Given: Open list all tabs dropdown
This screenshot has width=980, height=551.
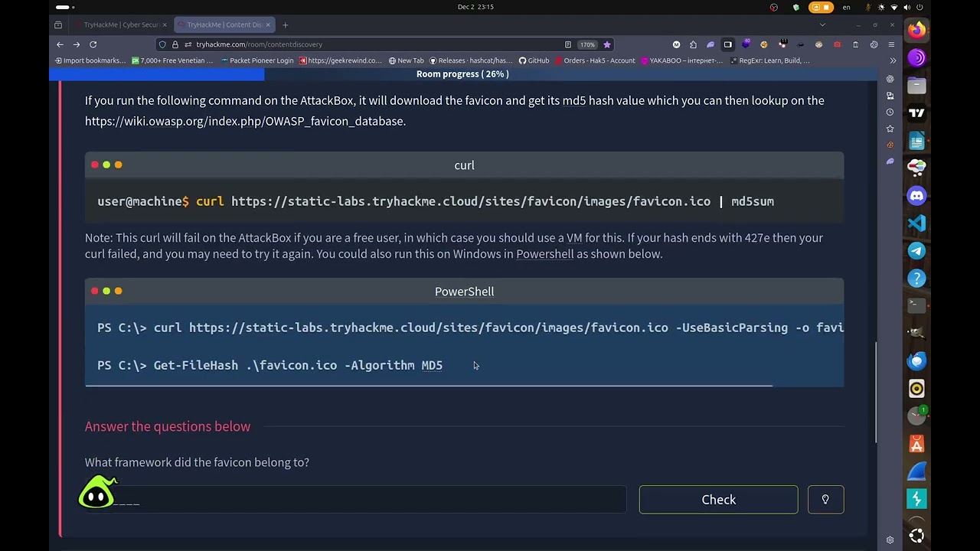Looking at the screenshot, I should point(822,24).
